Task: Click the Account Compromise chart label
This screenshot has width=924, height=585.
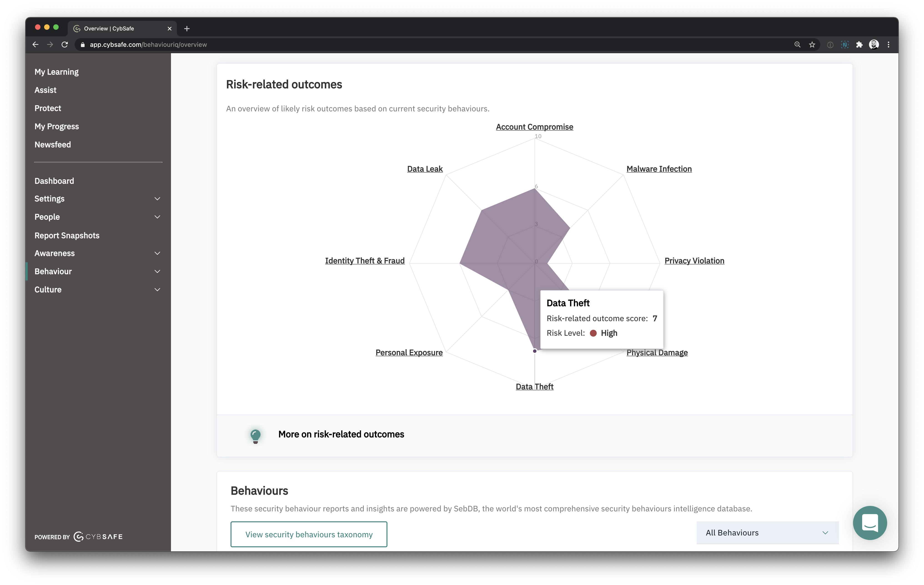Action: [x=534, y=127]
